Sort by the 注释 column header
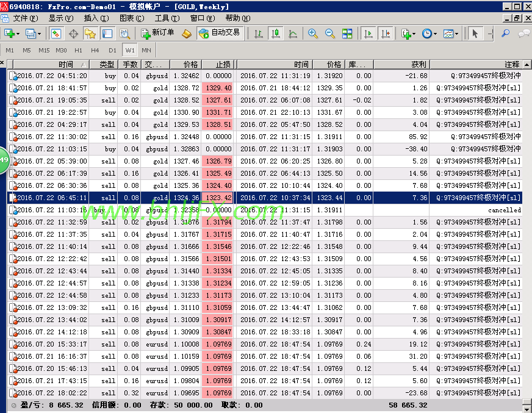The image size is (532, 413). coord(476,65)
